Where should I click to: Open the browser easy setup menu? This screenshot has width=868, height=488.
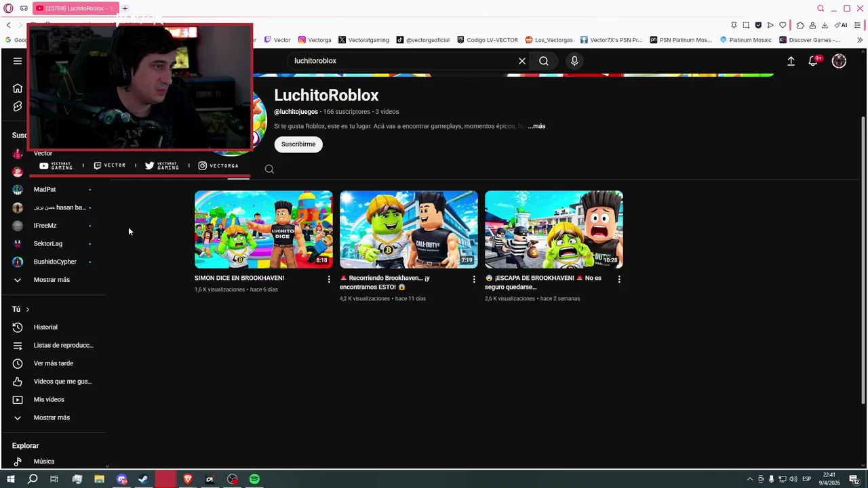coord(857,25)
